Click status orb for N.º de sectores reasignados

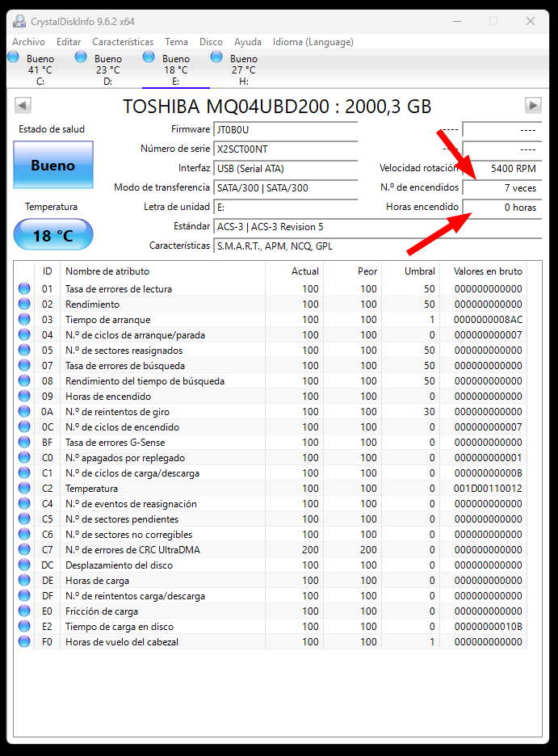tap(24, 350)
